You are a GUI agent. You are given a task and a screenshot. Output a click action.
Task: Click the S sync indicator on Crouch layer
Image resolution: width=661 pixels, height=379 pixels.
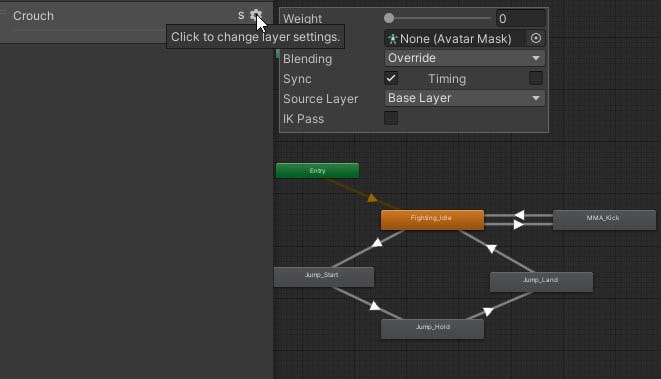241,16
